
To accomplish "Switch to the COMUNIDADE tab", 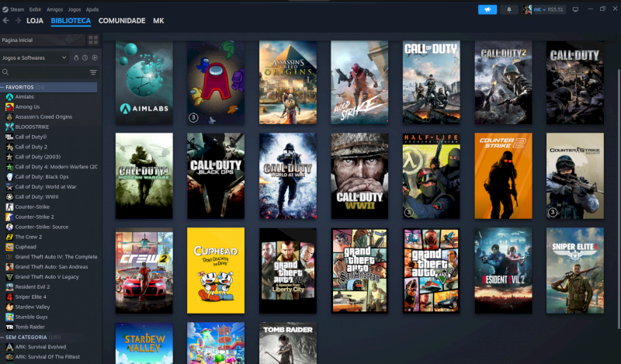I will [x=122, y=21].
